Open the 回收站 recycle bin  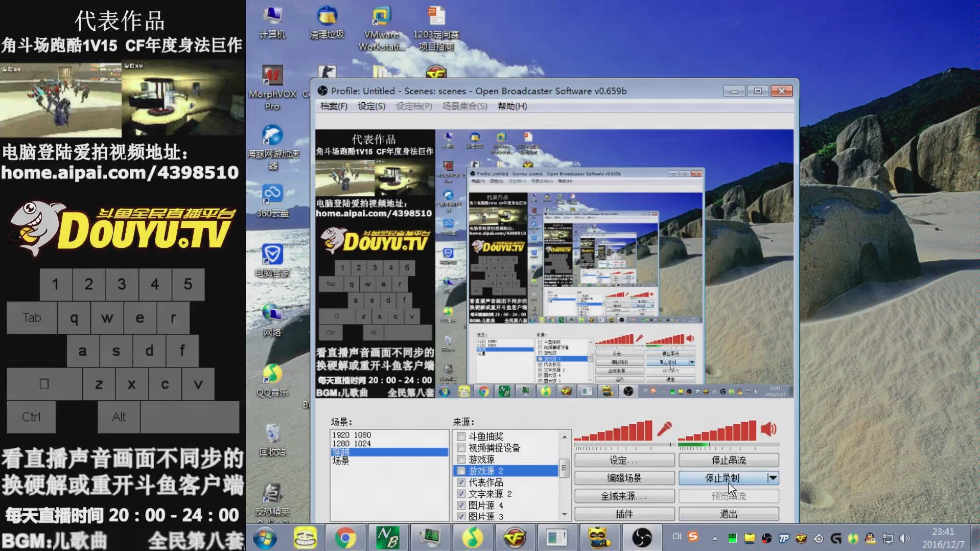(x=272, y=440)
